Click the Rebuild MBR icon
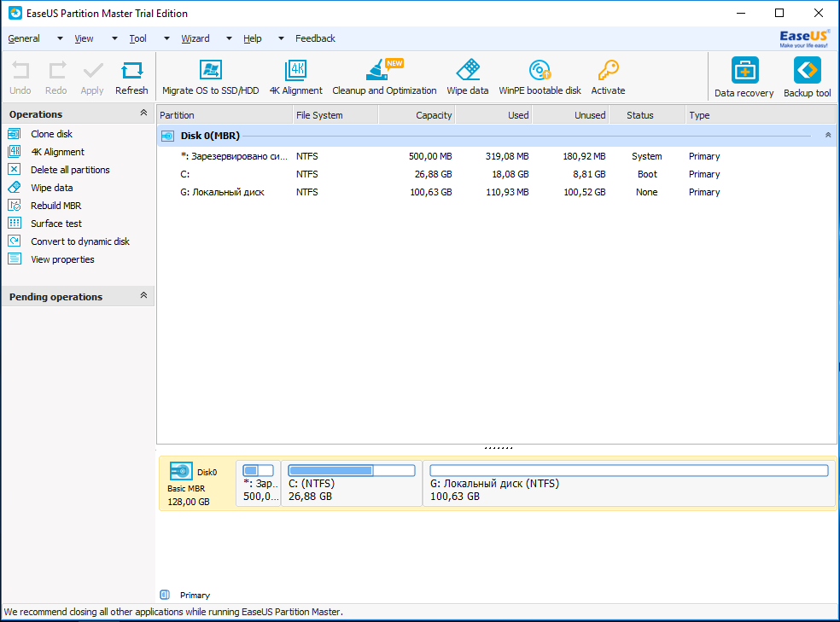This screenshot has width=840, height=622. (x=15, y=206)
